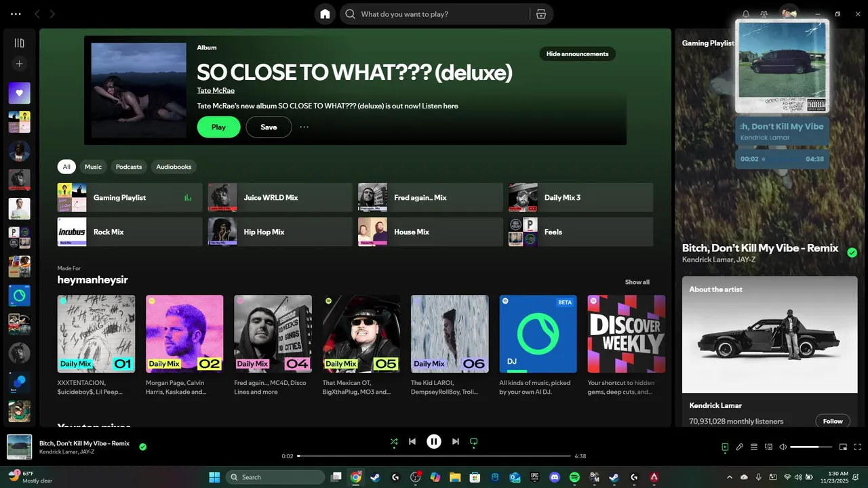Open the user profile avatar
868x488 pixels.
coord(789,14)
